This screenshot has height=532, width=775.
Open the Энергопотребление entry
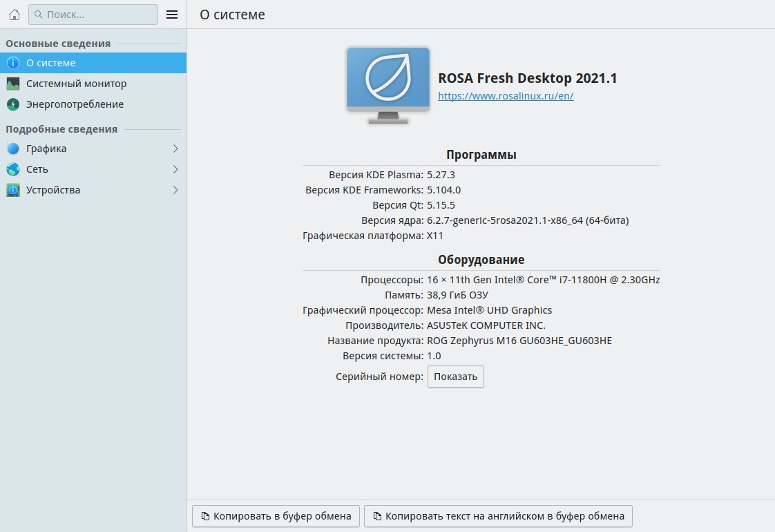tap(93, 104)
